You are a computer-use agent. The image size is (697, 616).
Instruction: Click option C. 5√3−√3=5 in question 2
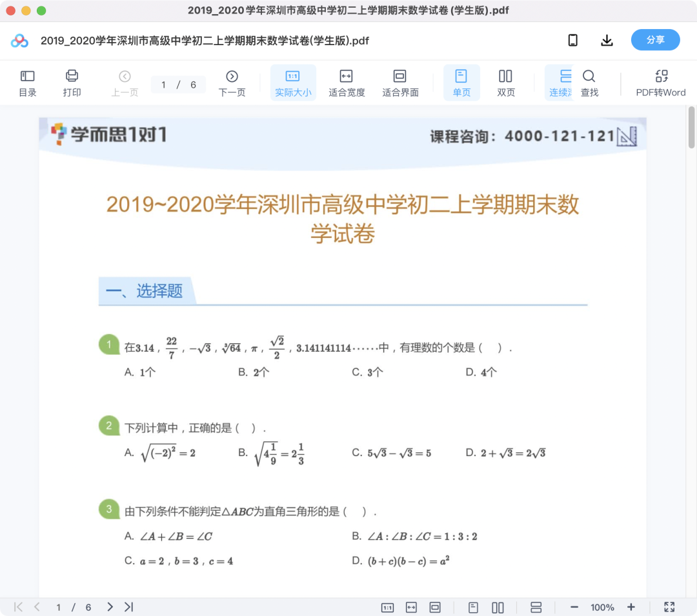392,453
